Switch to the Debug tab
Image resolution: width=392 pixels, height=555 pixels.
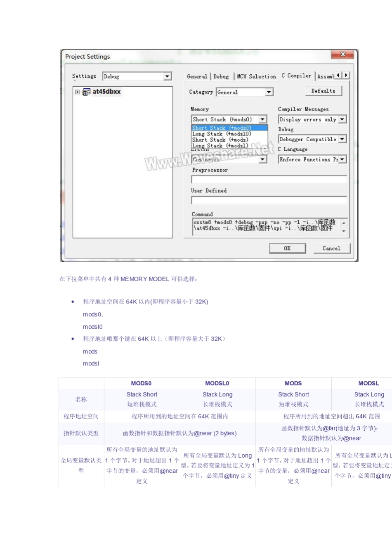coord(221,76)
